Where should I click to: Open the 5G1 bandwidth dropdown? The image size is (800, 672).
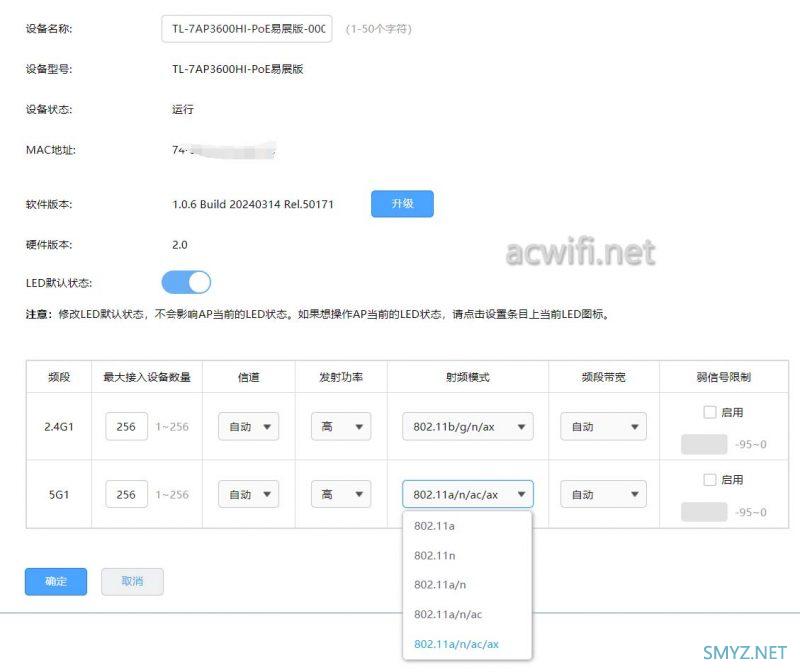click(x=602, y=495)
